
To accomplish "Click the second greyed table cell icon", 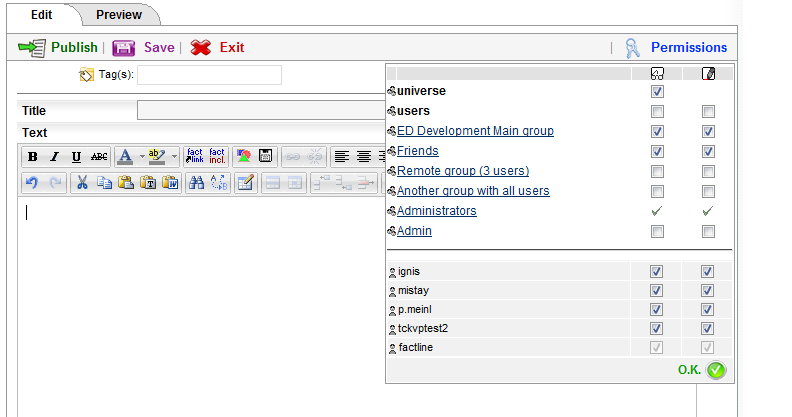I will [295, 183].
